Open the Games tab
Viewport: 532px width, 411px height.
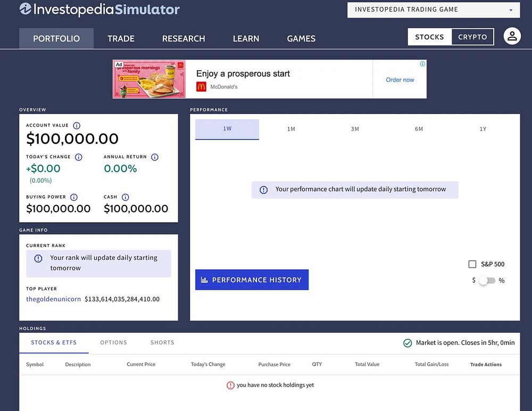(x=301, y=38)
